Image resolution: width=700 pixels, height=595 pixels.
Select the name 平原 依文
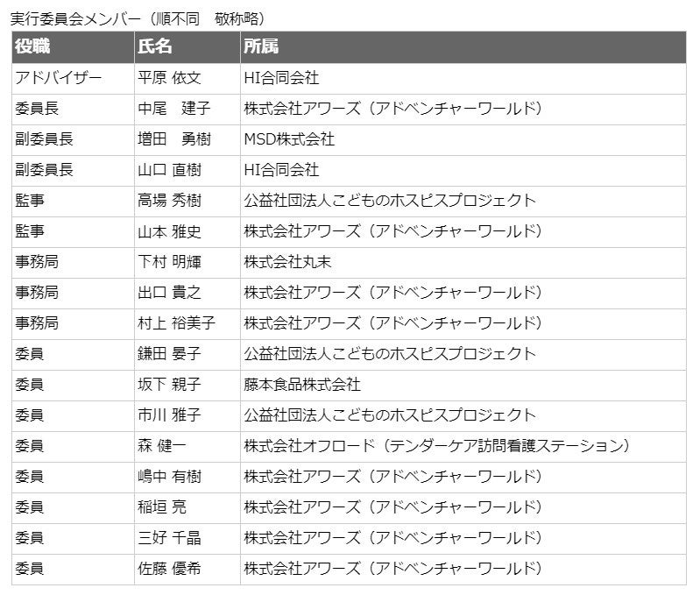169,78
